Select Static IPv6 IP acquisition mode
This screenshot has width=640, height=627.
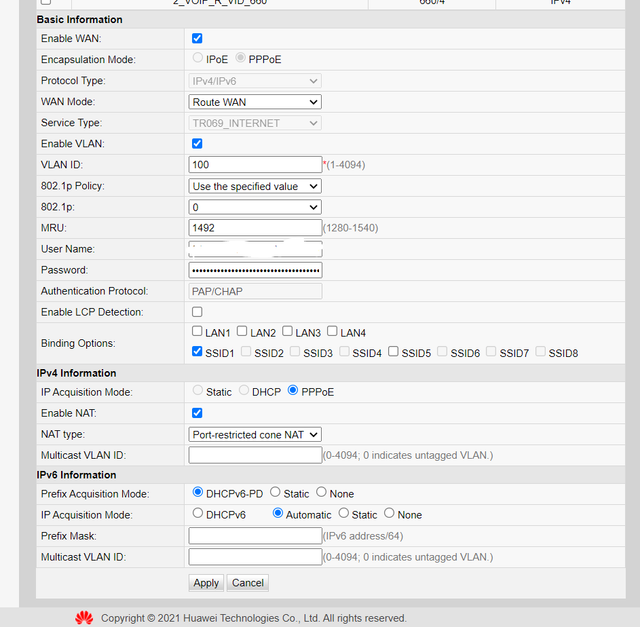click(x=344, y=513)
